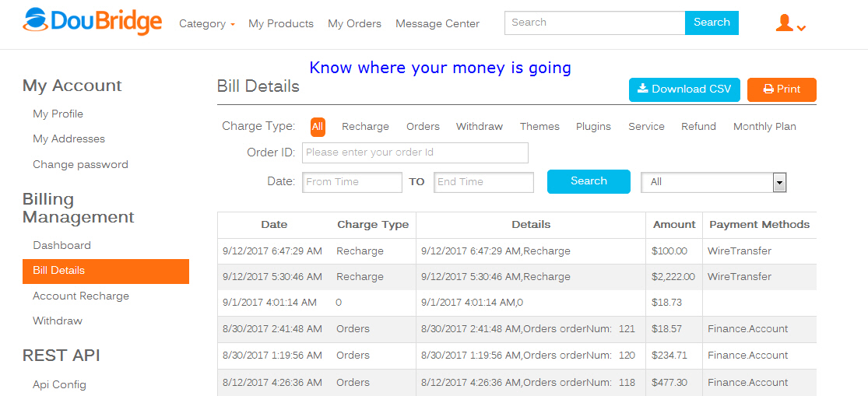
Task: Open Account Recharge page
Action: click(x=81, y=296)
